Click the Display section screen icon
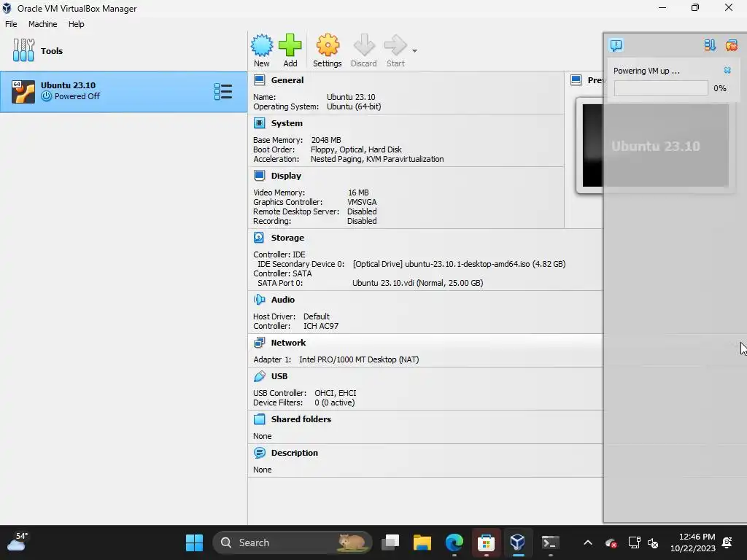This screenshot has width=747, height=560. tap(259, 176)
